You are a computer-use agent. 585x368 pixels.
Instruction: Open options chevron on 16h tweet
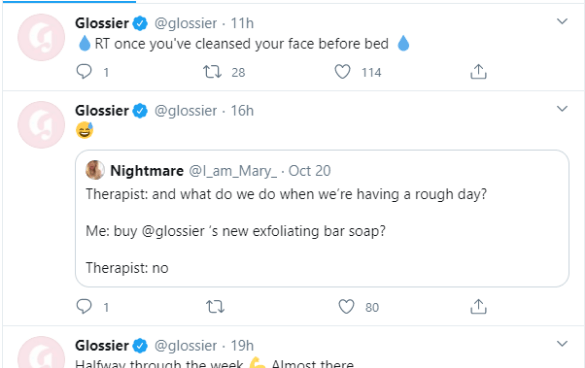coord(562,109)
